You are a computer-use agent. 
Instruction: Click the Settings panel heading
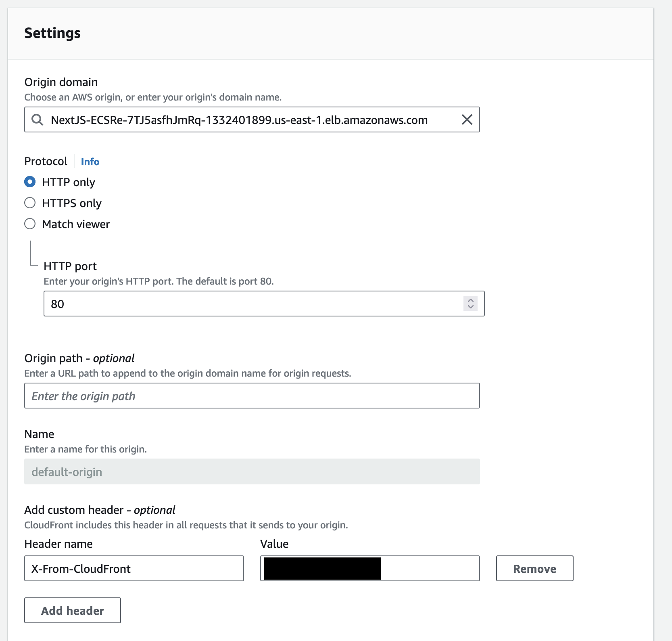coord(52,33)
